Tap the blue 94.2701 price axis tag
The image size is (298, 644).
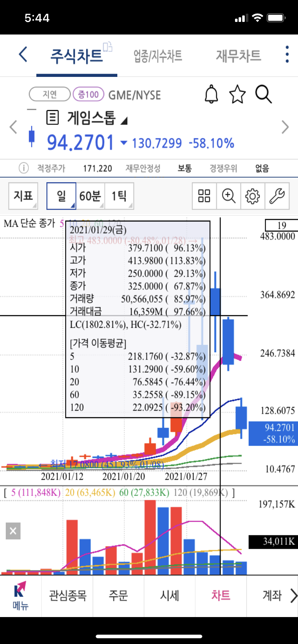pos(274,433)
